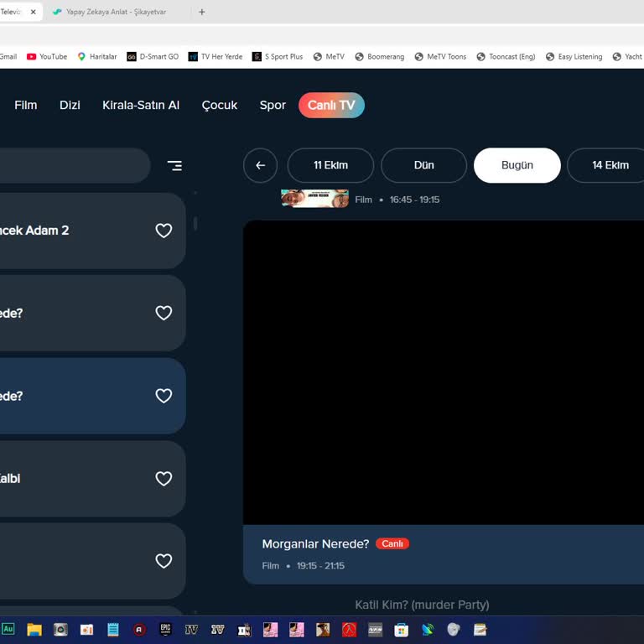The width and height of the screenshot is (644, 644).
Task: Close the first browser tab
Action: [x=34, y=12]
